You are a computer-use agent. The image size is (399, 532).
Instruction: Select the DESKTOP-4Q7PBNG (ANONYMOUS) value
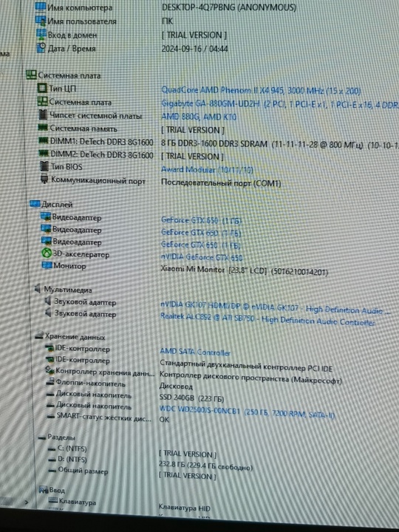pos(228,7)
